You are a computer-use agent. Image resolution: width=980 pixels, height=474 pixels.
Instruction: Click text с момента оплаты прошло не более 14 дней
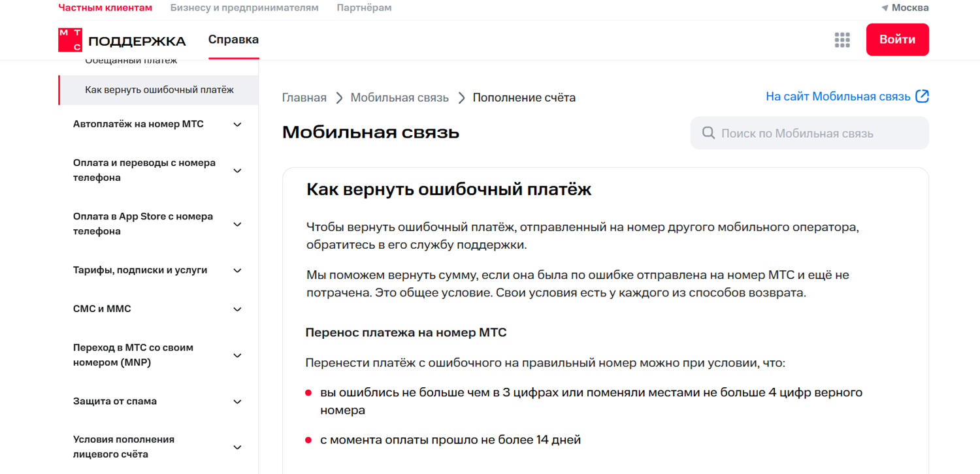click(x=450, y=440)
